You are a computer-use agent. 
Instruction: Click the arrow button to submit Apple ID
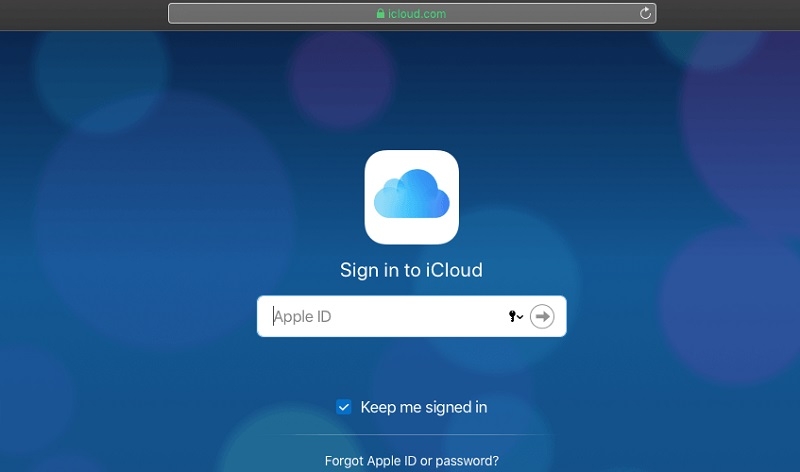click(x=542, y=316)
